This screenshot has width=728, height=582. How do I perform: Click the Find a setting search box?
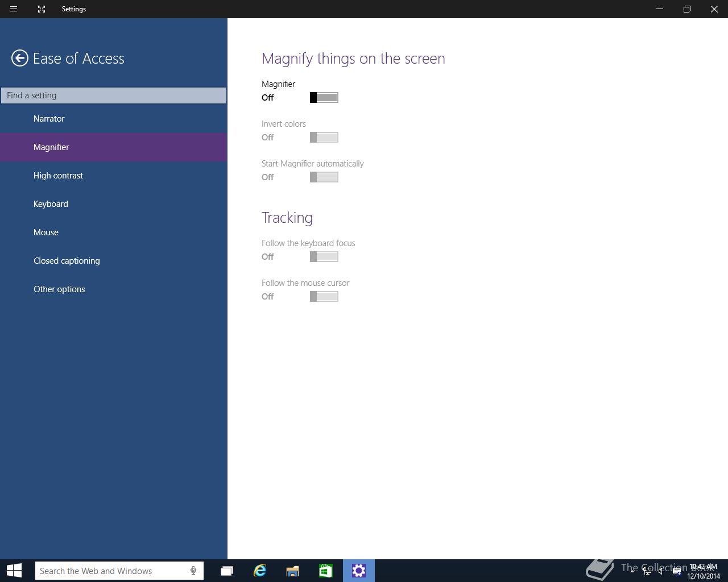pyautogui.click(x=114, y=95)
